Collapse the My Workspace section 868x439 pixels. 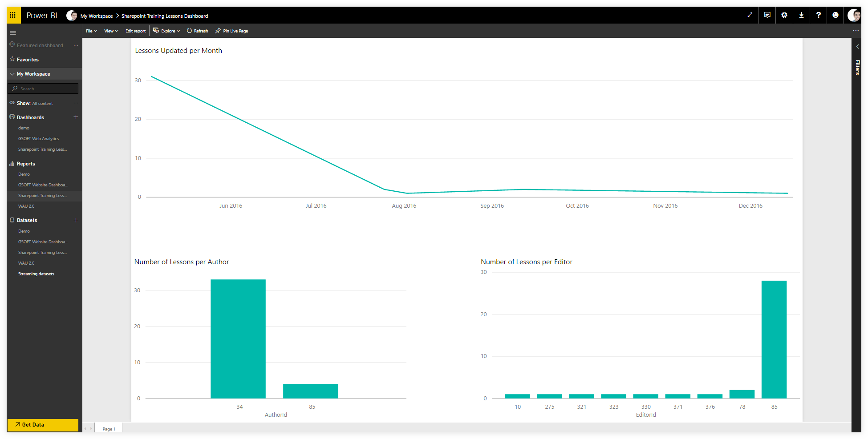click(12, 74)
